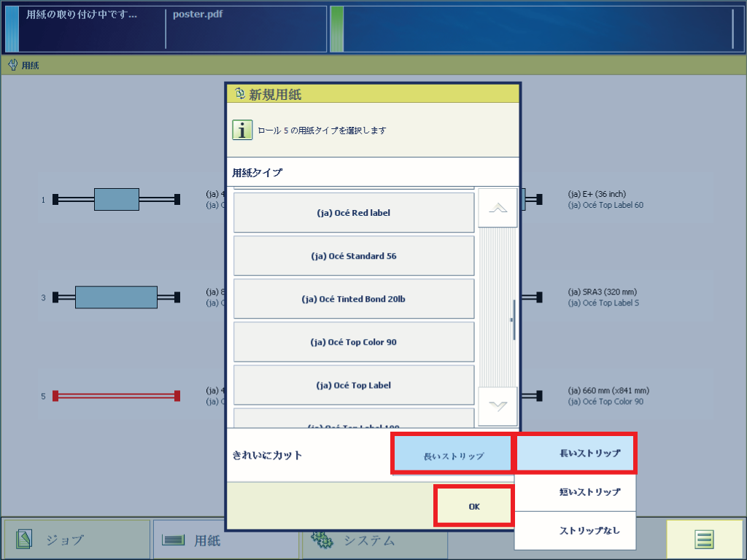Image resolution: width=747 pixels, height=560 pixels.
Task: Choose Océ Tinted Bond 20lb media type
Action: coord(354,299)
